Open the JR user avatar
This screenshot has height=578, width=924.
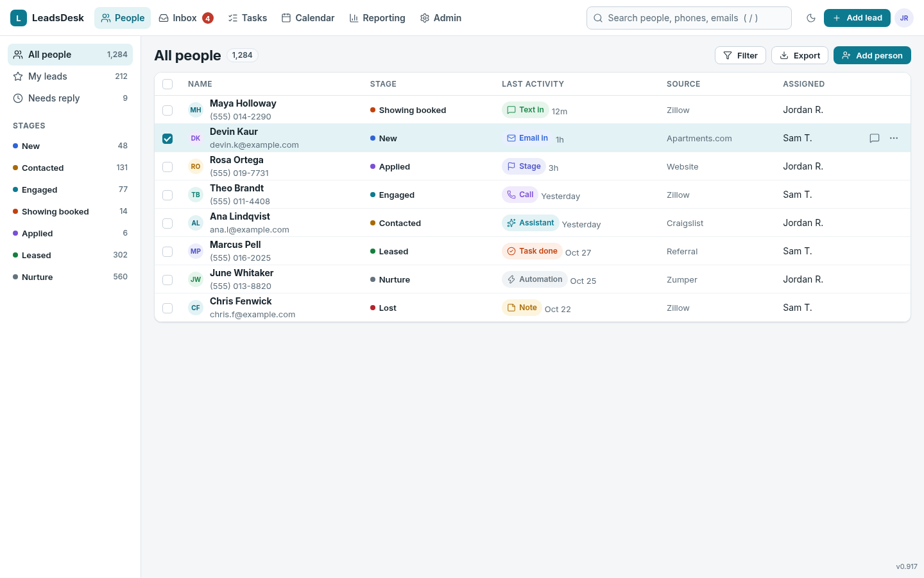(904, 18)
